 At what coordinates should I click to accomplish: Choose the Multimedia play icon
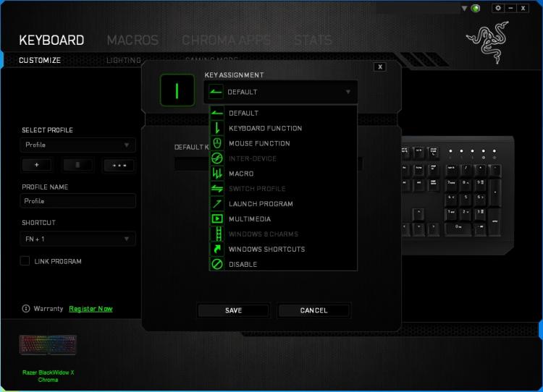[x=217, y=218]
